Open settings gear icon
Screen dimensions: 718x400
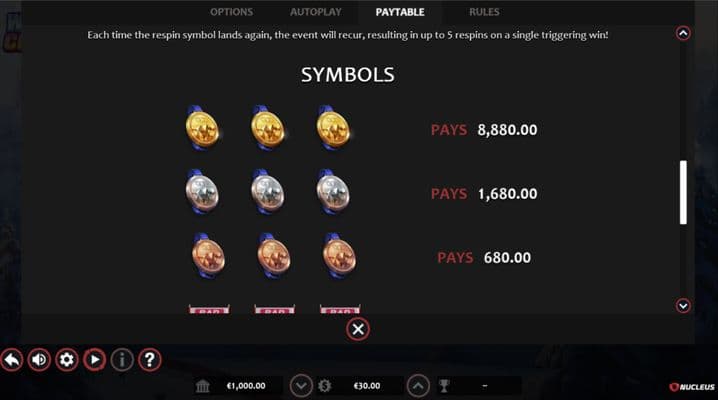[67, 360]
